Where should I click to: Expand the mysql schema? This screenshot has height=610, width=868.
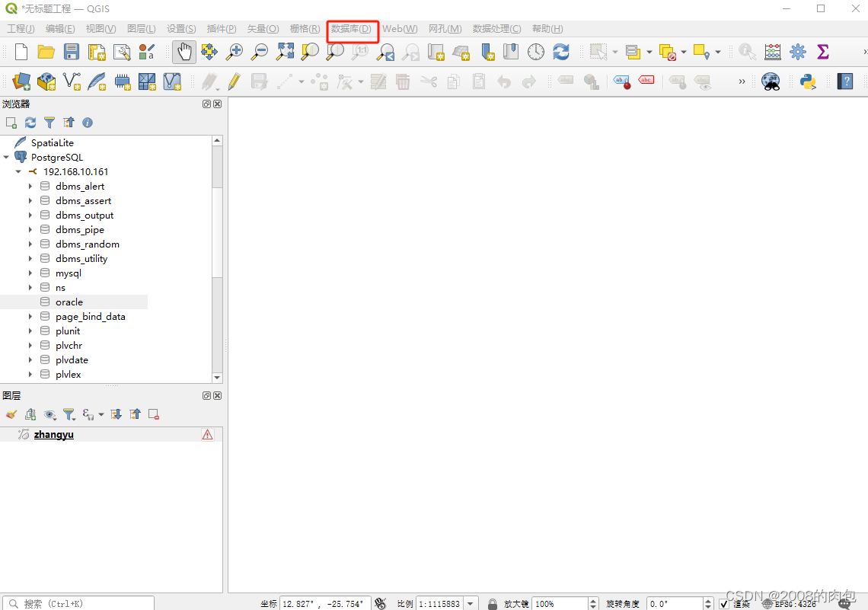tap(30, 273)
